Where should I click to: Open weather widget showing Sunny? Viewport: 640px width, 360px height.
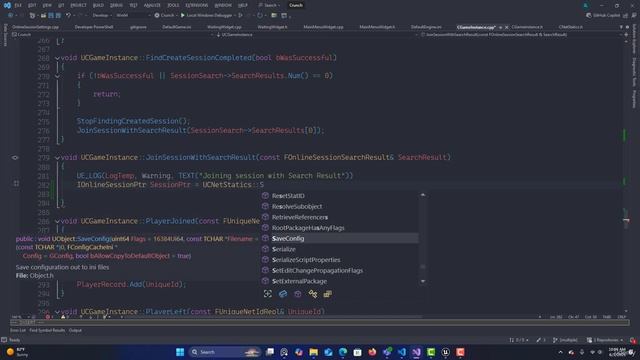pyautogui.click(x=18, y=352)
